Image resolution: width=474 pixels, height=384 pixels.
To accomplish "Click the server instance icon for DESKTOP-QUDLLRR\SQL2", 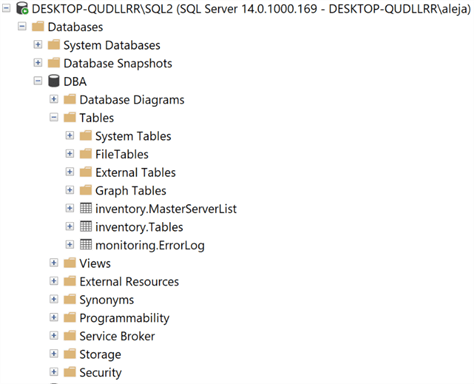I will (x=22, y=8).
